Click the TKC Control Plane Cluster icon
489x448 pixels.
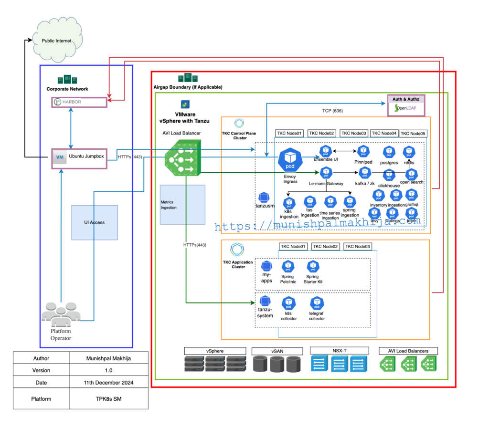click(x=239, y=123)
